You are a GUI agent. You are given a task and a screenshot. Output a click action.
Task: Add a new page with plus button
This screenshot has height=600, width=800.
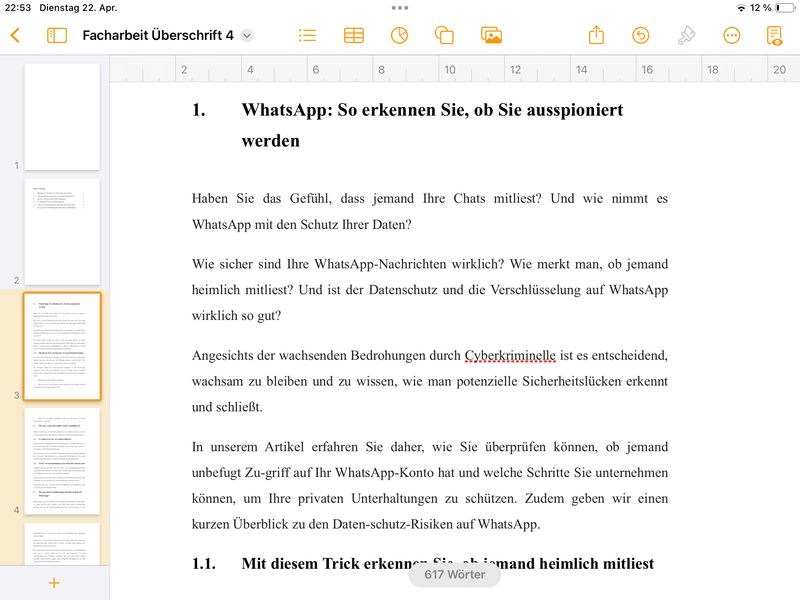pos(54,583)
